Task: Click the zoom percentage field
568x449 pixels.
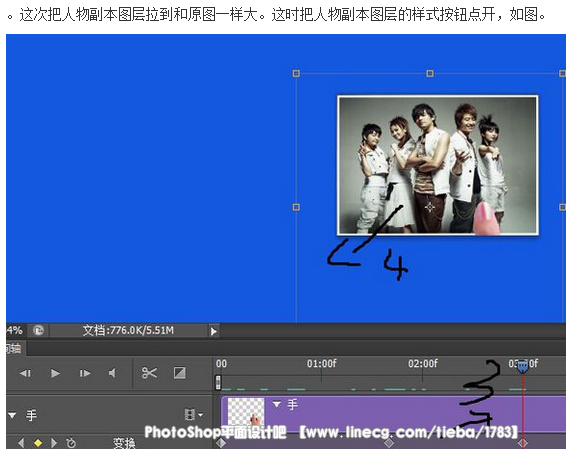Action: 14,330
